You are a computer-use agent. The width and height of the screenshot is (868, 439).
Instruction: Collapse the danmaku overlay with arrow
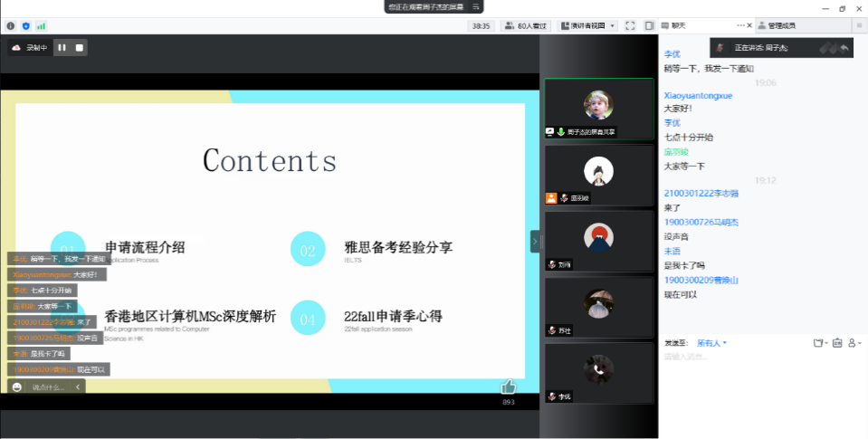pyautogui.click(x=77, y=387)
